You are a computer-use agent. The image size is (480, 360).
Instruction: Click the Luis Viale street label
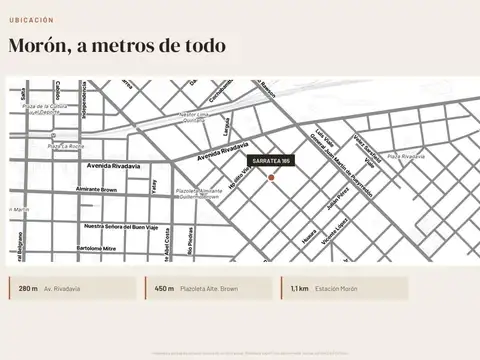[x=324, y=138]
